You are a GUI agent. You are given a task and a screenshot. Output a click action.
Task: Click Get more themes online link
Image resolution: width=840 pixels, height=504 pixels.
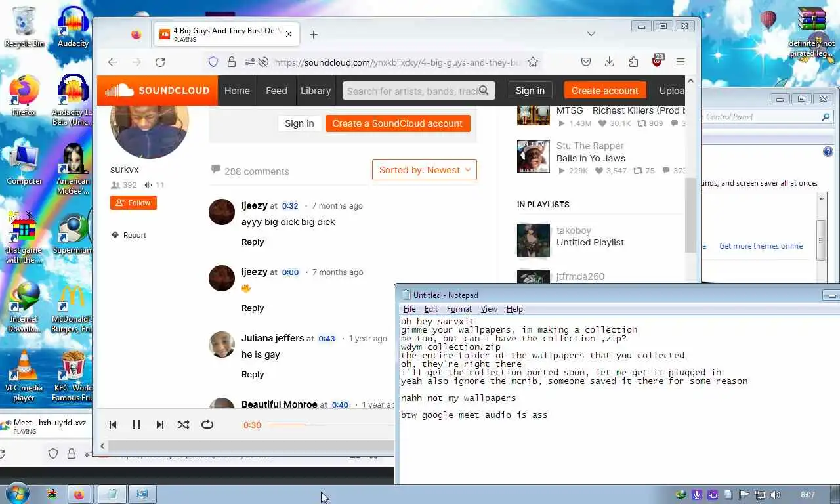(x=761, y=246)
